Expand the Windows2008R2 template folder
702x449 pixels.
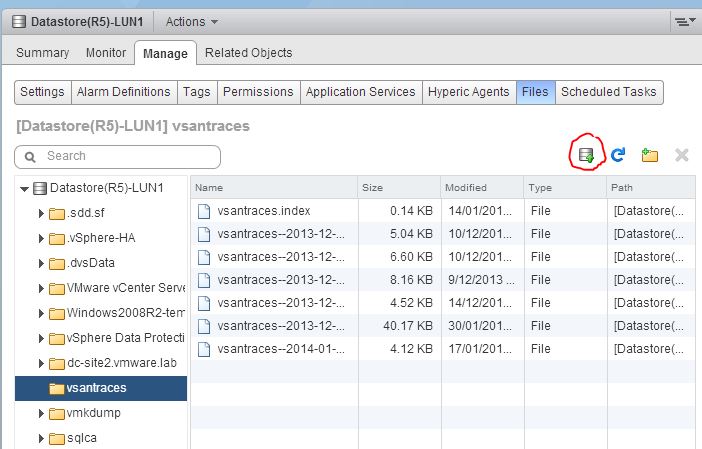pos(41,313)
